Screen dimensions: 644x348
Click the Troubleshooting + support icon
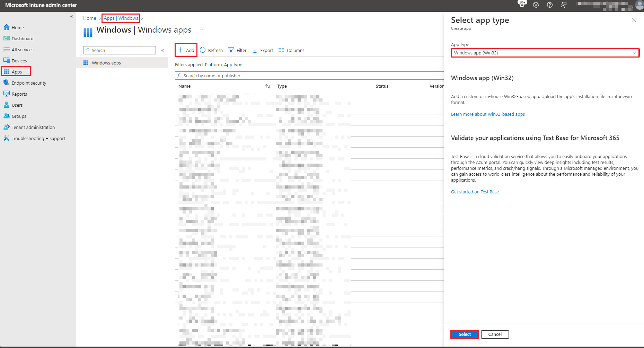click(7, 138)
